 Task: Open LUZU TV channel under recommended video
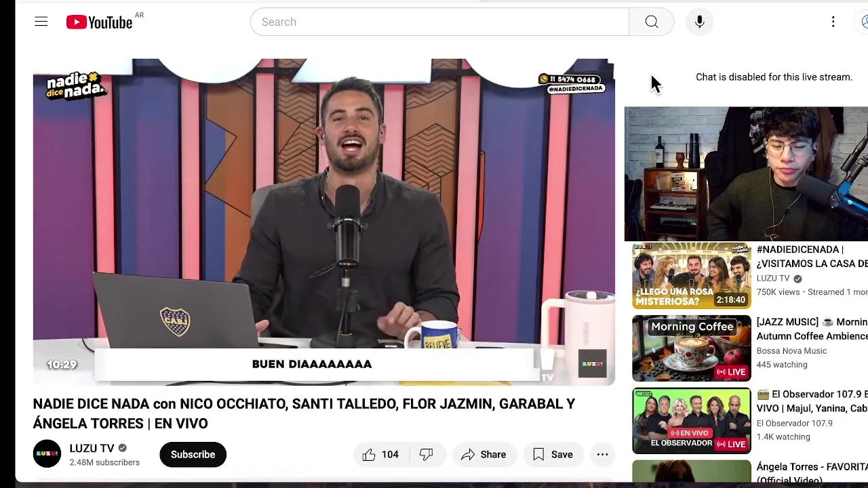point(773,279)
